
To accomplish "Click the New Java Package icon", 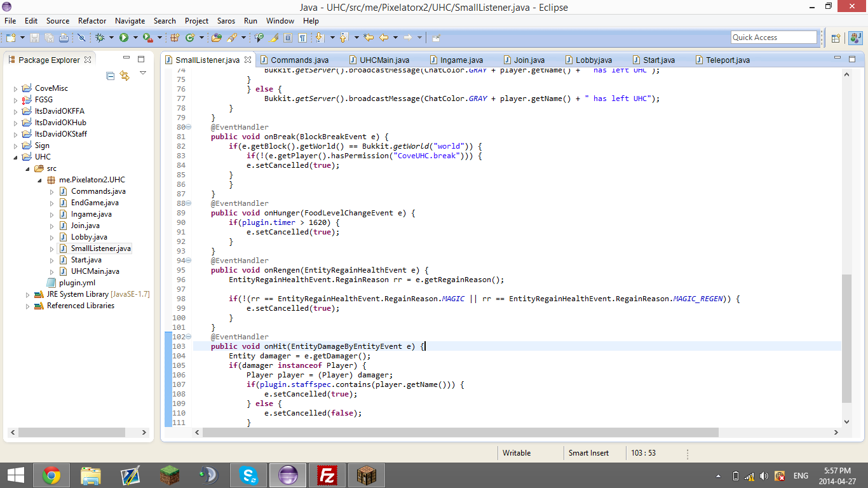I will coord(175,37).
